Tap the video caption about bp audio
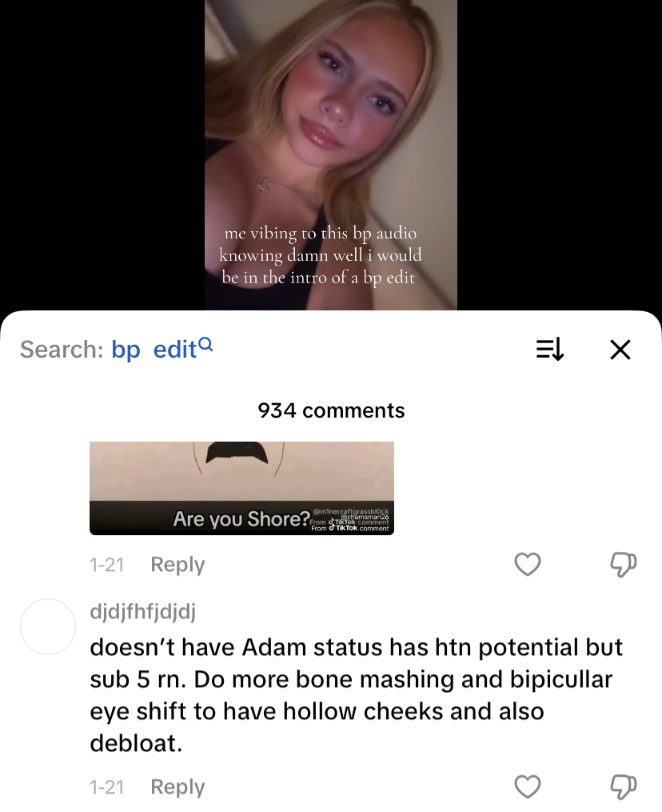The image size is (662, 812). point(321,255)
